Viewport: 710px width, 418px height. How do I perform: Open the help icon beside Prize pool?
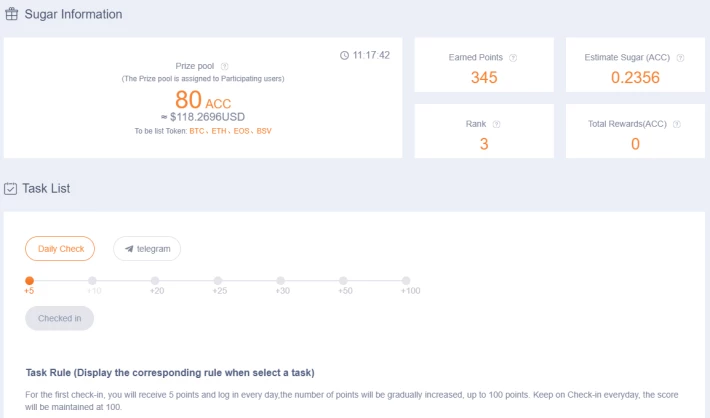click(x=224, y=66)
